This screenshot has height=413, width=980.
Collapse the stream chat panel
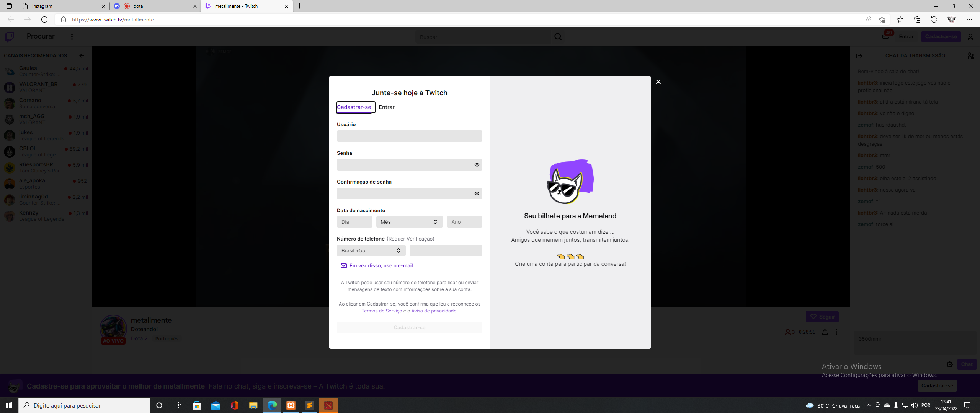(859, 56)
